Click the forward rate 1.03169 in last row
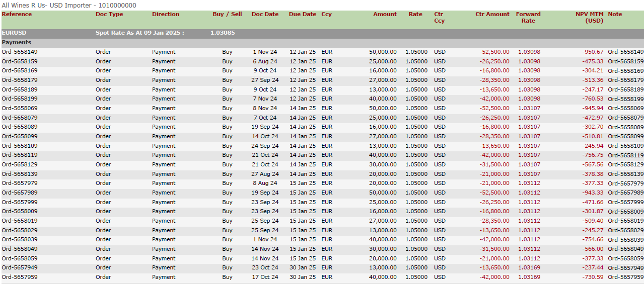The width and height of the screenshot is (644, 284). (529, 277)
